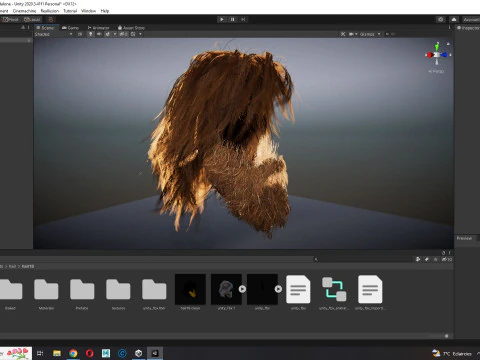Open the unity_fbx.fbm folder

tap(154, 293)
